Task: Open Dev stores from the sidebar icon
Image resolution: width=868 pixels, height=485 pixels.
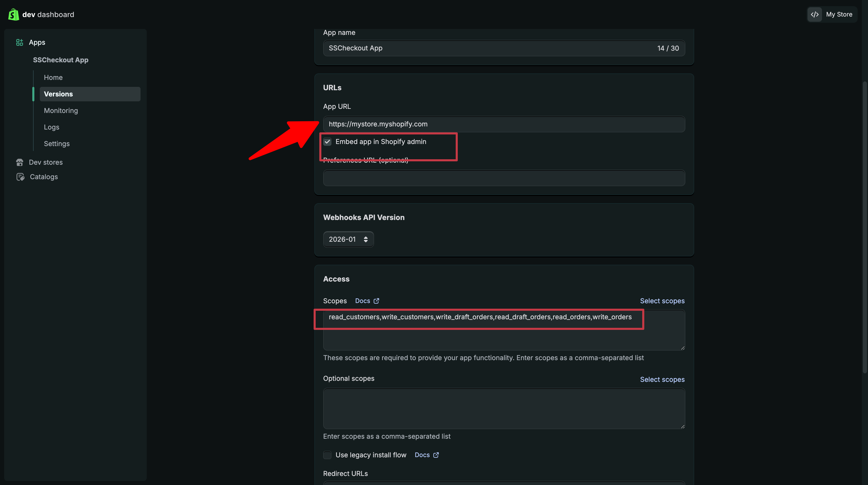Action: 20,162
